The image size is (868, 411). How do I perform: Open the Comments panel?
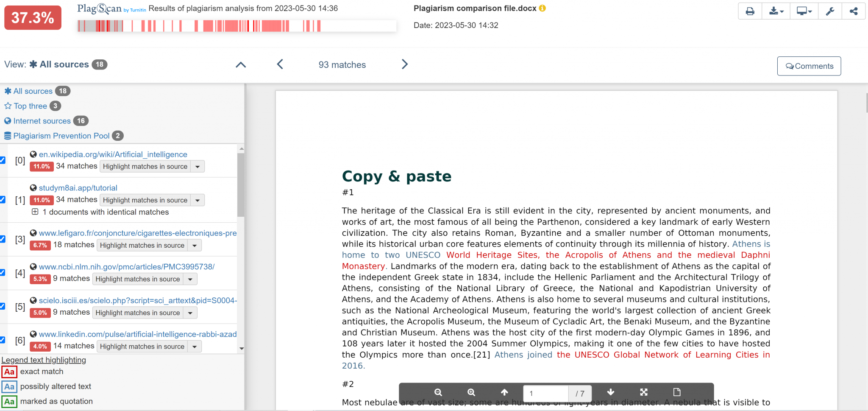[809, 66]
